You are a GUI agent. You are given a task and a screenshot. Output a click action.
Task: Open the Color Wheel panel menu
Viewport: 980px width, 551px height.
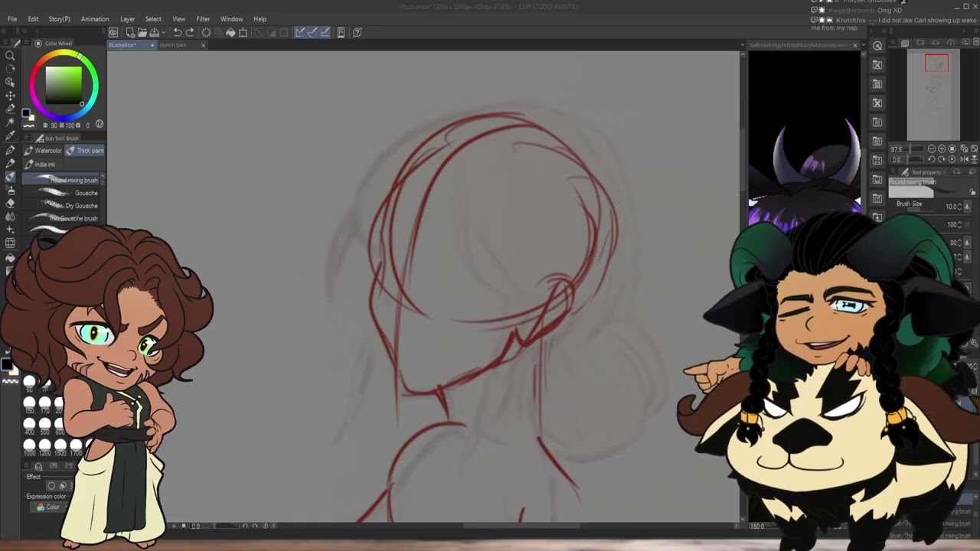[27, 44]
